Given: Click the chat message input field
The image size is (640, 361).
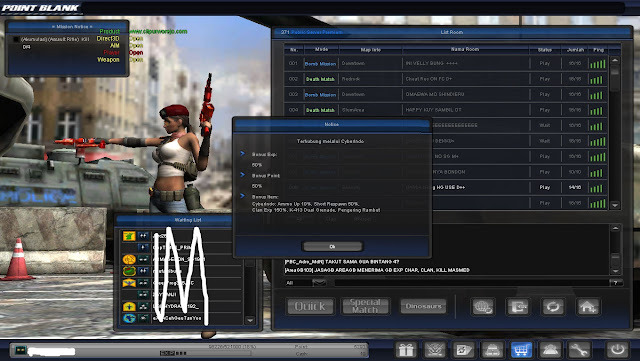Looking at the screenshot, I should pyautogui.click(x=471, y=283).
